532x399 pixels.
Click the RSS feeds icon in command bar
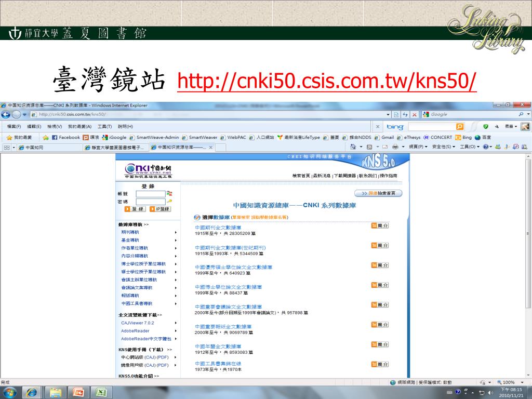[369, 147]
